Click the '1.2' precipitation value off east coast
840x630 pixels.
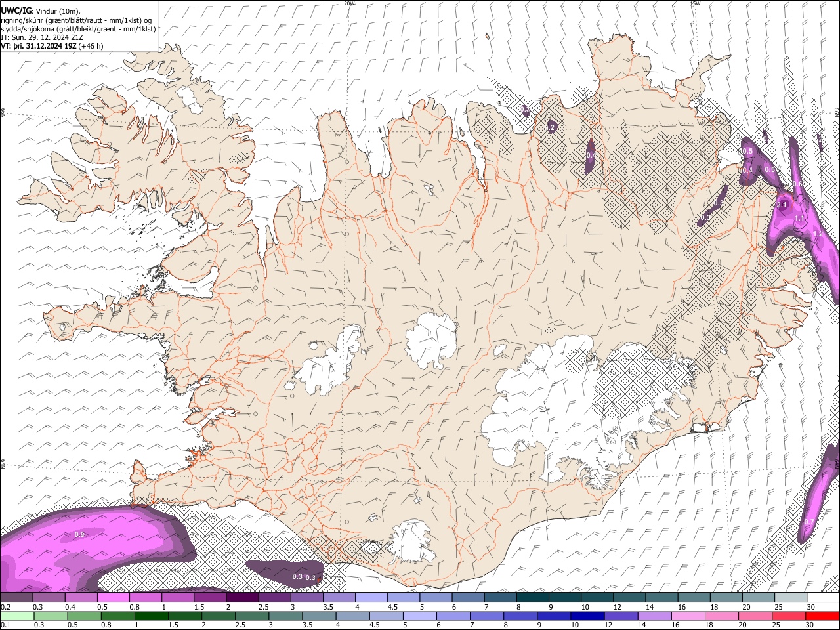click(818, 234)
